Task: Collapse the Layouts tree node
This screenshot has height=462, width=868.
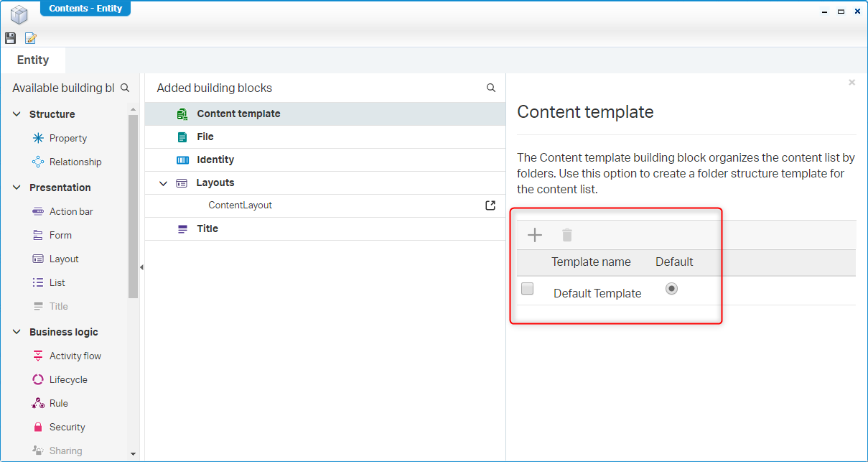Action: pyautogui.click(x=163, y=183)
